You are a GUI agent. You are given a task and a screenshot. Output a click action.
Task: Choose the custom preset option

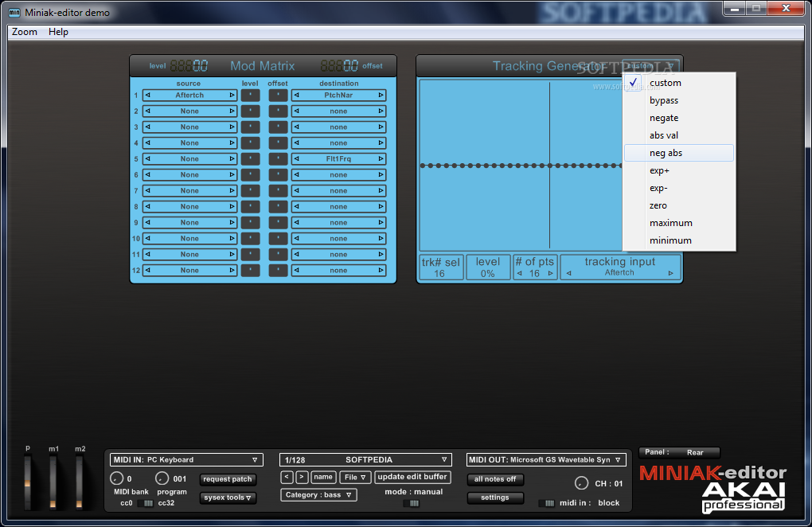[679, 83]
